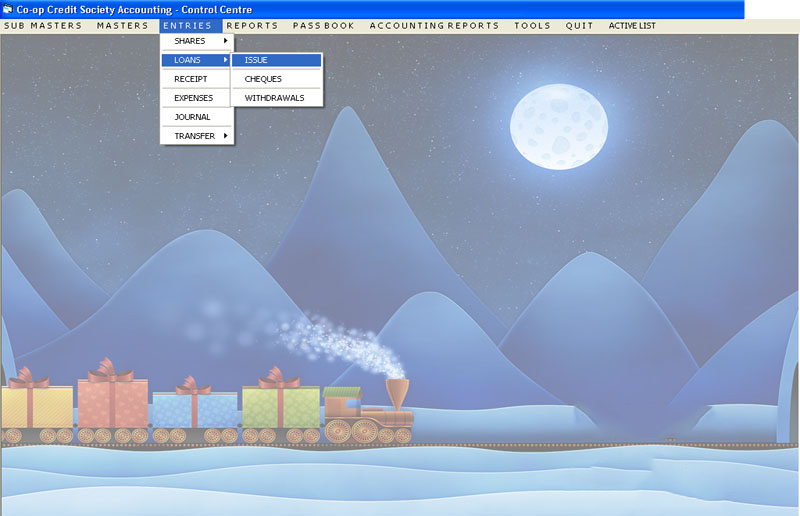Click QUIT in the menu bar
This screenshot has width=800, height=516.
(579, 25)
